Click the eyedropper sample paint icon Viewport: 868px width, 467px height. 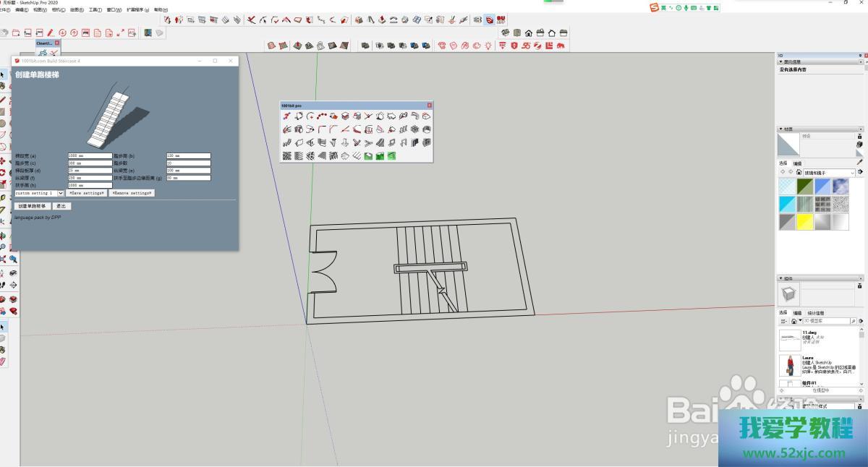coord(859,163)
